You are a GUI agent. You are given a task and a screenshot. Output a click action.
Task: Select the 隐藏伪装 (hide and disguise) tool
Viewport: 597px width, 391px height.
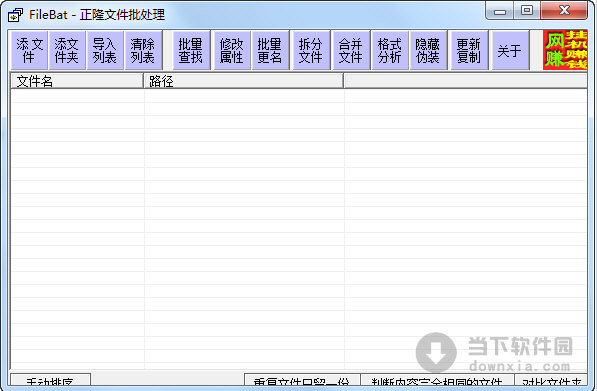[428, 50]
